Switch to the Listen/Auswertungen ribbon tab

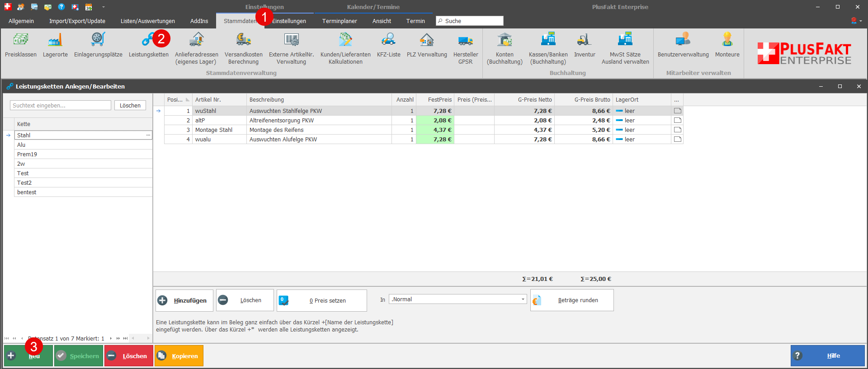(x=148, y=21)
